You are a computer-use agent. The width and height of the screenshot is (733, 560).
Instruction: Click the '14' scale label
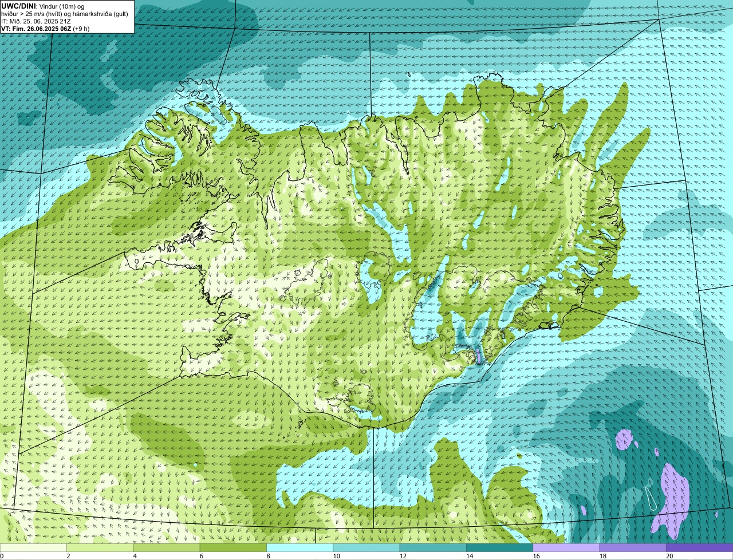(470, 556)
